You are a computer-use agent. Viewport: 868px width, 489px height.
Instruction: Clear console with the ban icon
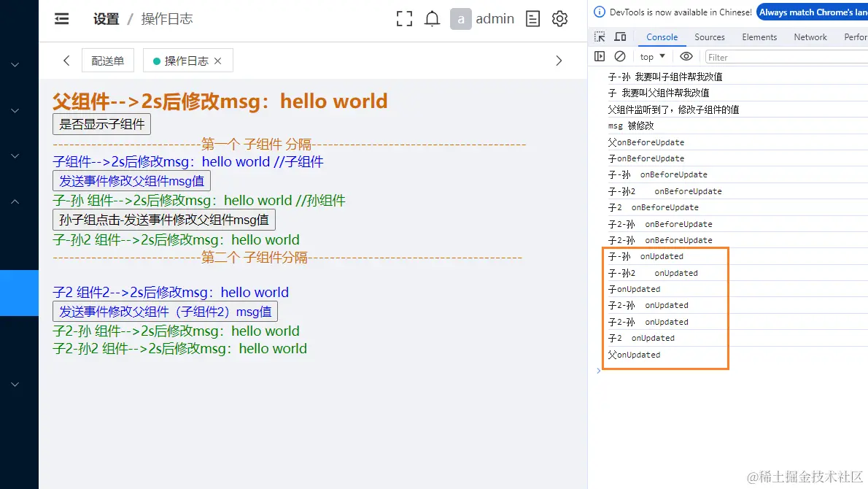[x=620, y=56]
